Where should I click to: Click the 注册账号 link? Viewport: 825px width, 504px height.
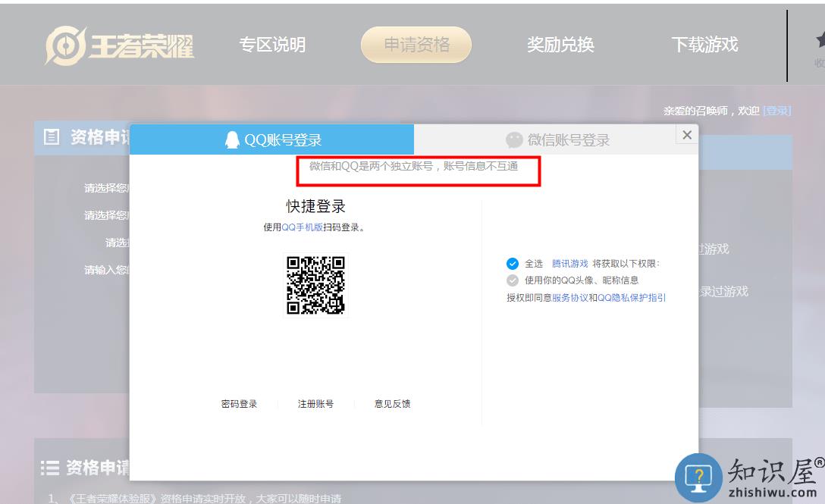pos(316,404)
